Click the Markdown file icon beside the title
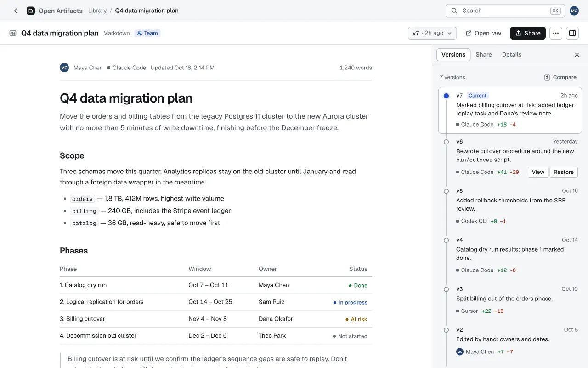This screenshot has height=368, width=588. (13, 33)
